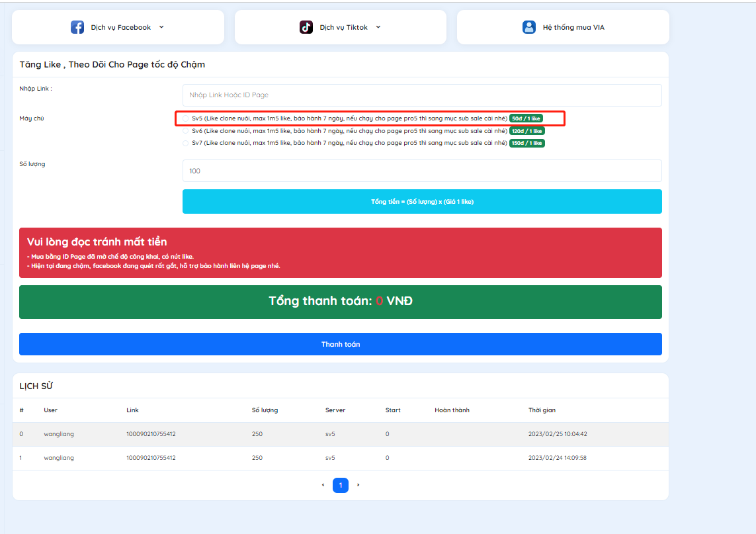Image resolution: width=756 pixels, height=534 pixels.
Task: Click the Start column header
Action: click(x=393, y=410)
